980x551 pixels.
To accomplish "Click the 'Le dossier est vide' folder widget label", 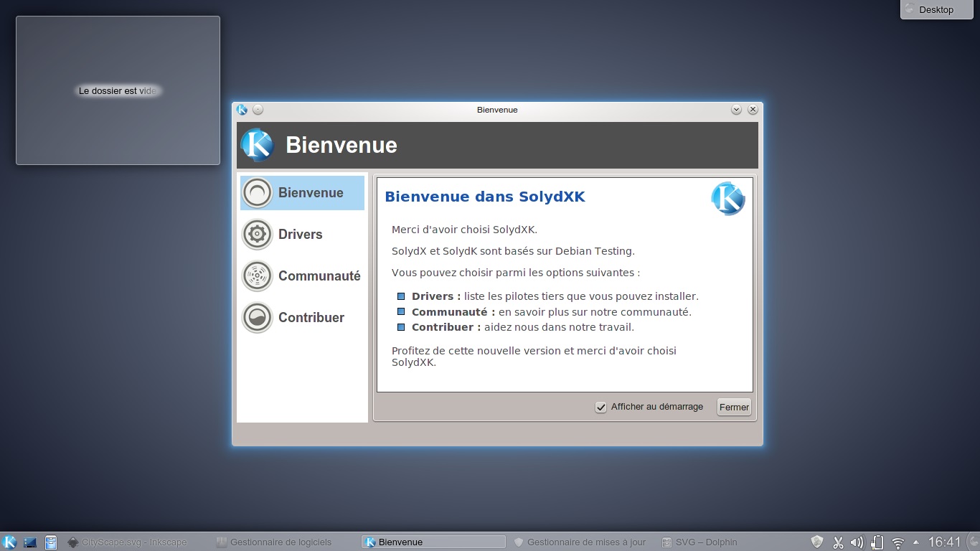I will [118, 91].
